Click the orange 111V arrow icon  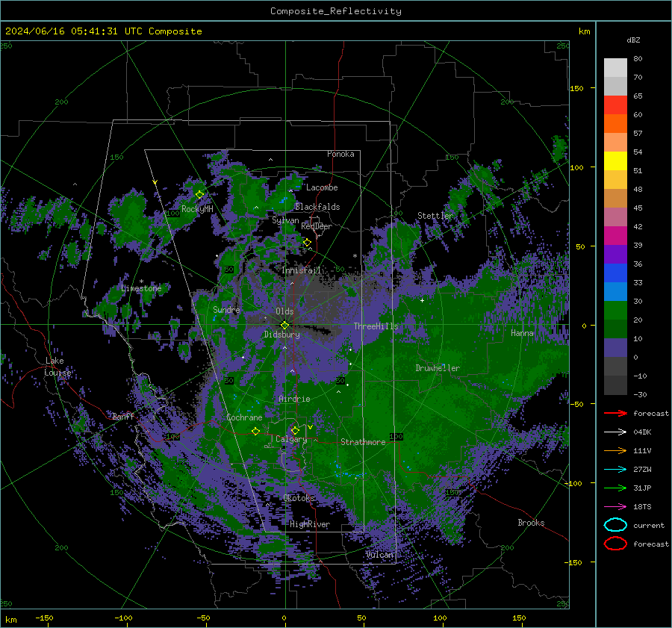615,450
